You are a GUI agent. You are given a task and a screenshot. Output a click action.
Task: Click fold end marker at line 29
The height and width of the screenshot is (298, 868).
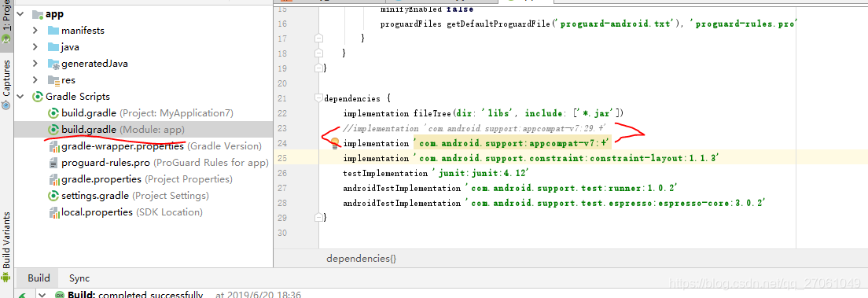coord(318,218)
